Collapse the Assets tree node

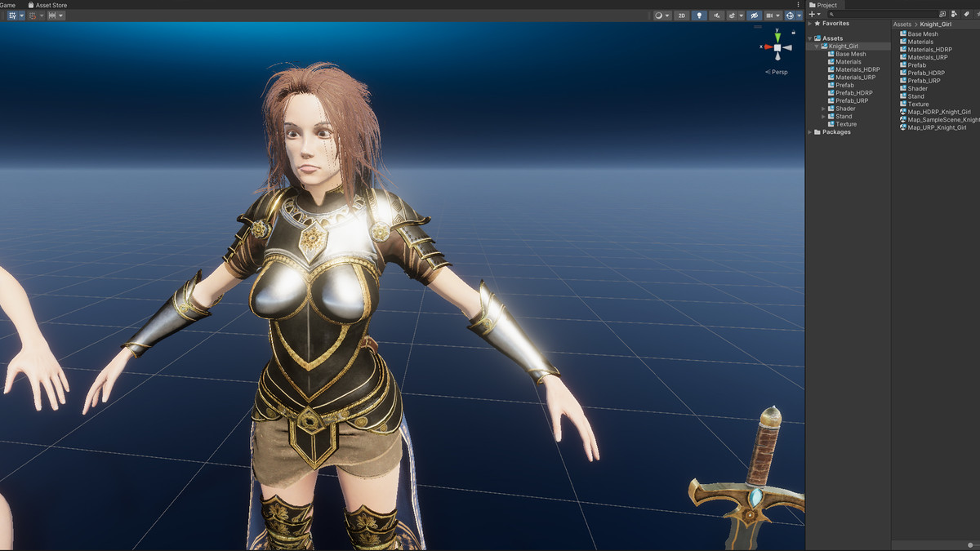[810, 38]
